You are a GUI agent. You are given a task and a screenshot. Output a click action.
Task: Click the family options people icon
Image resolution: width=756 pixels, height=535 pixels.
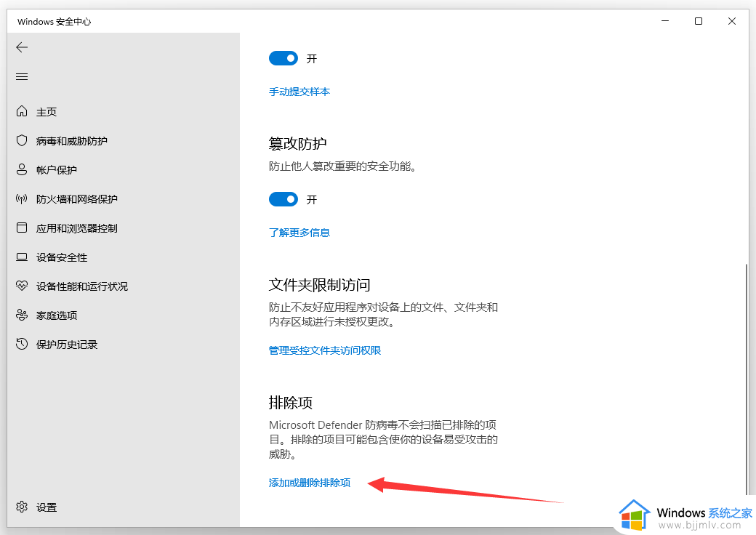22,315
